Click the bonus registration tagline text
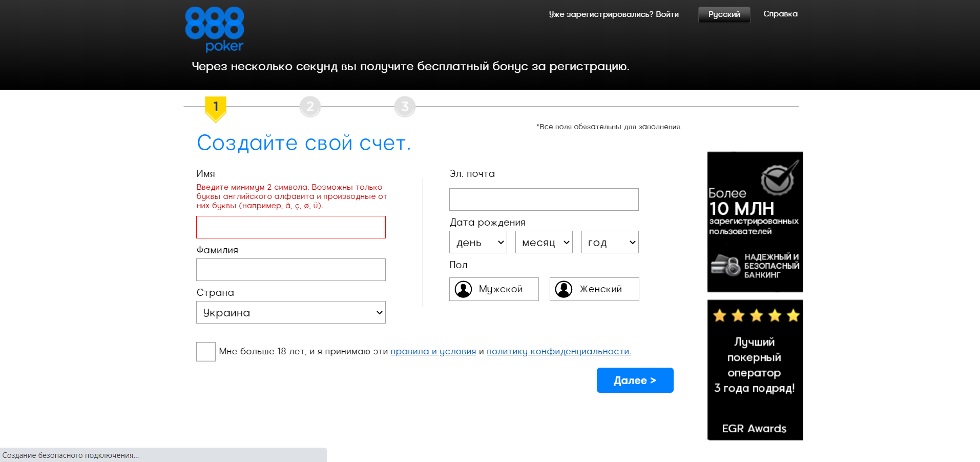 coord(411,67)
